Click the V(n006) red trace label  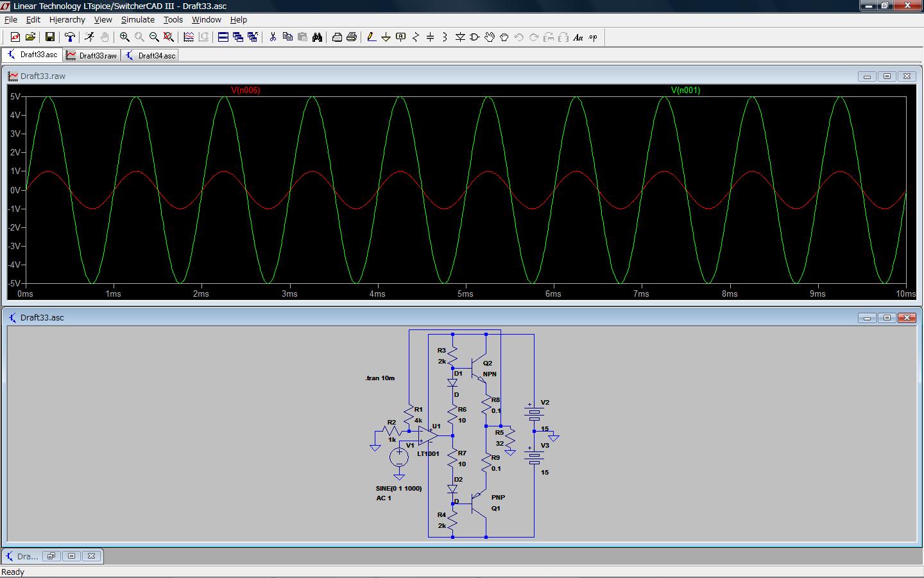pos(246,91)
